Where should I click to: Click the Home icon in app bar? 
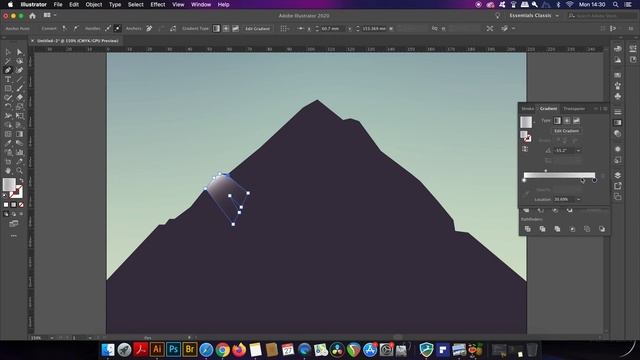point(32,16)
